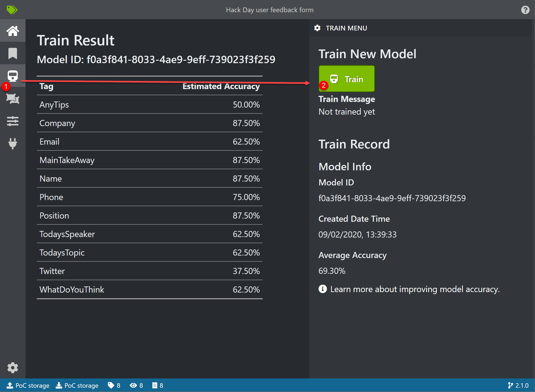
Task: Open the Tags editor via the bookmark icon
Action: pos(13,53)
